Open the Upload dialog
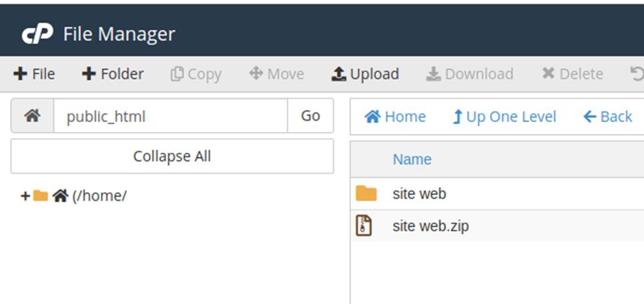 tap(365, 74)
